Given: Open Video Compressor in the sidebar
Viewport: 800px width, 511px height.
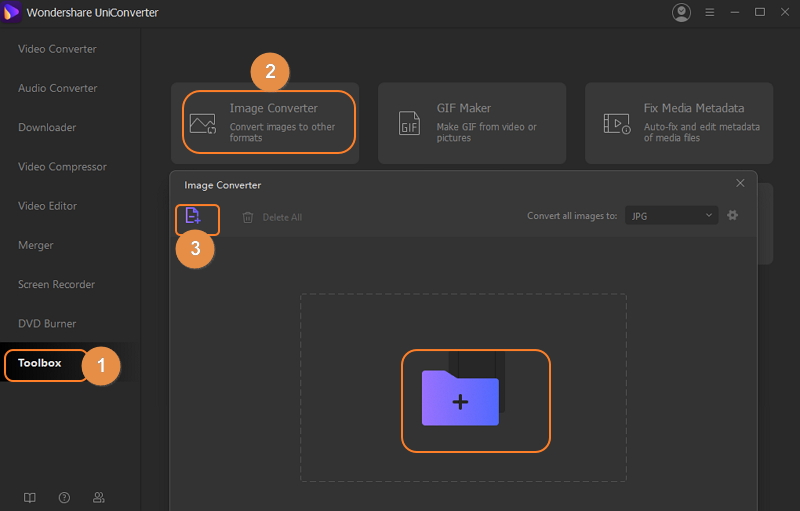Looking at the screenshot, I should [x=62, y=167].
